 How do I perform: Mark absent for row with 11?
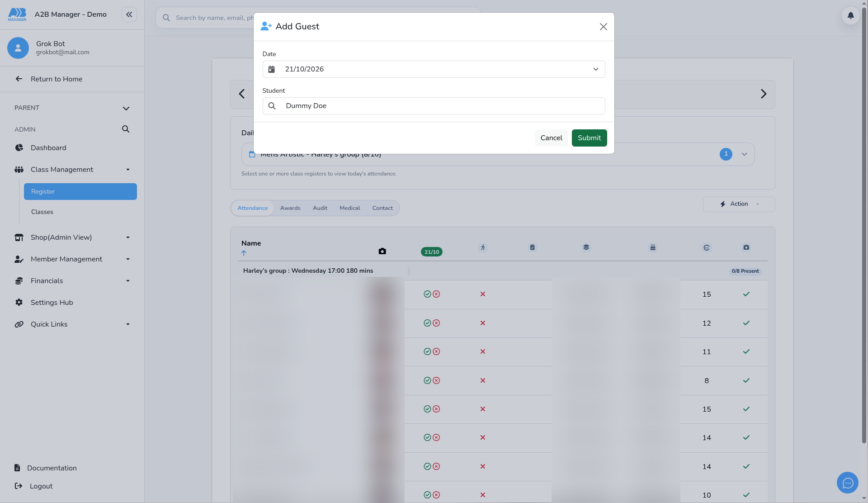pyautogui.click(x=436, y=351)
